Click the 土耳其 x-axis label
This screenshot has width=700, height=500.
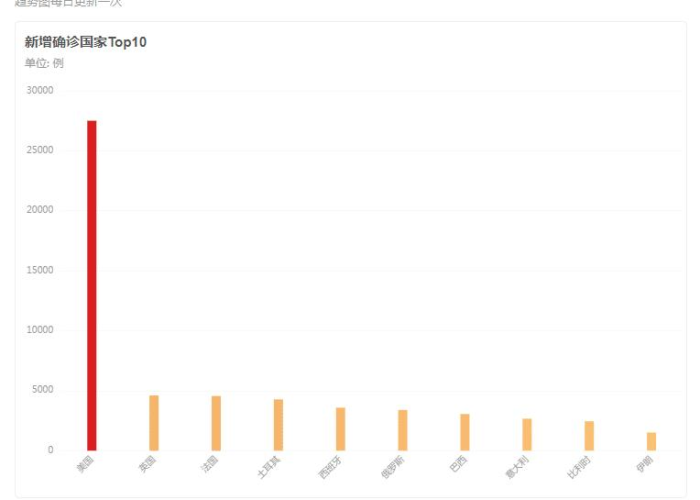tap(270, 467)
